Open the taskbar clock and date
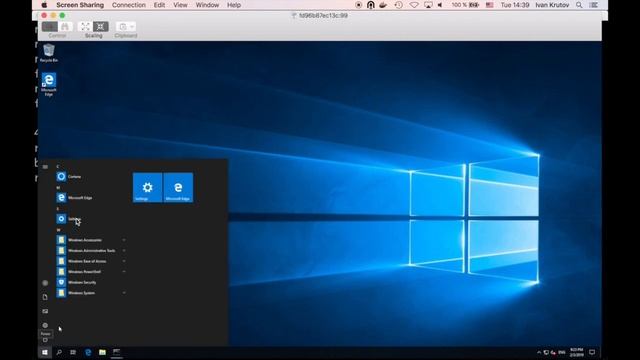This screenshot has width=640, height=360. click(x=577, y=352)
